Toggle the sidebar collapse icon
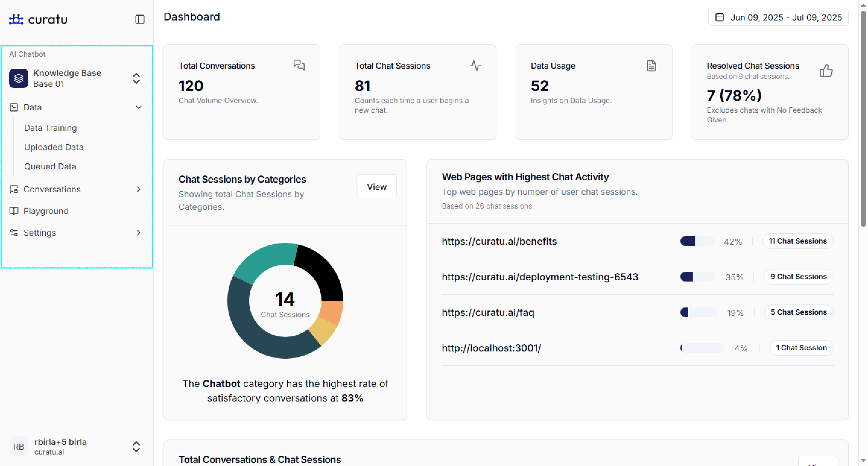Image resolution: width=868 pixels, height=466 pixels. coord(140,19)
